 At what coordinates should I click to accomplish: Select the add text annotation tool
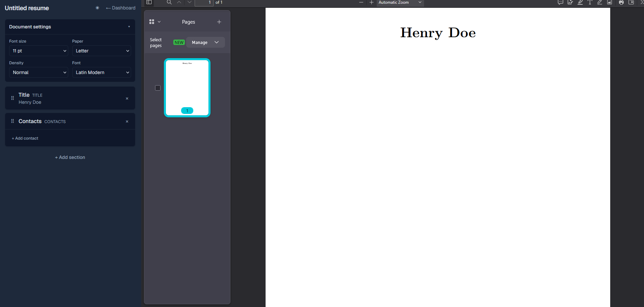pos(590,2)
